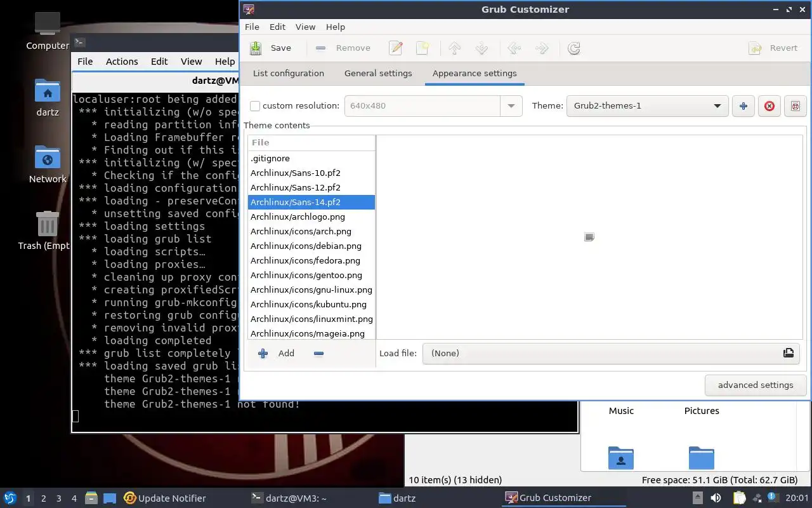This screenshot has height=508, width=812.
Task: Click the reload circular arrow icon
Action: point(574,48)
